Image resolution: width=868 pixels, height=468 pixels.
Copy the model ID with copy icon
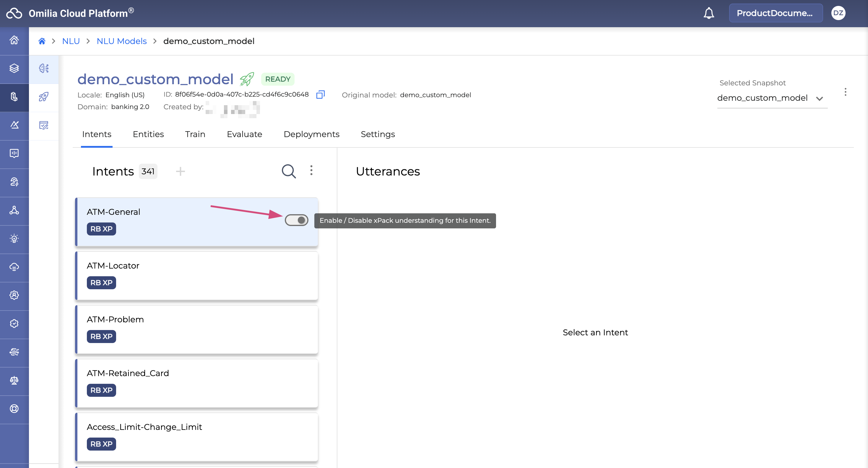tap(320, 95)
